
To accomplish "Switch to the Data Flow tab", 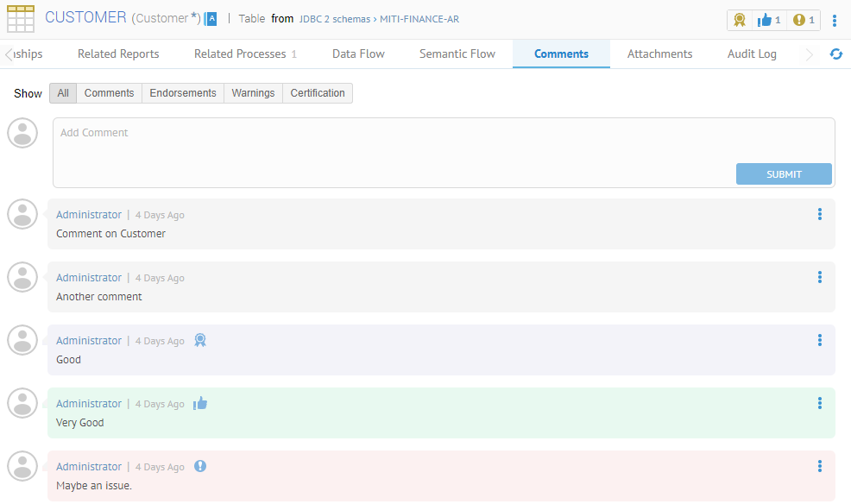I will pyautogui.click(x=358, y=54).
